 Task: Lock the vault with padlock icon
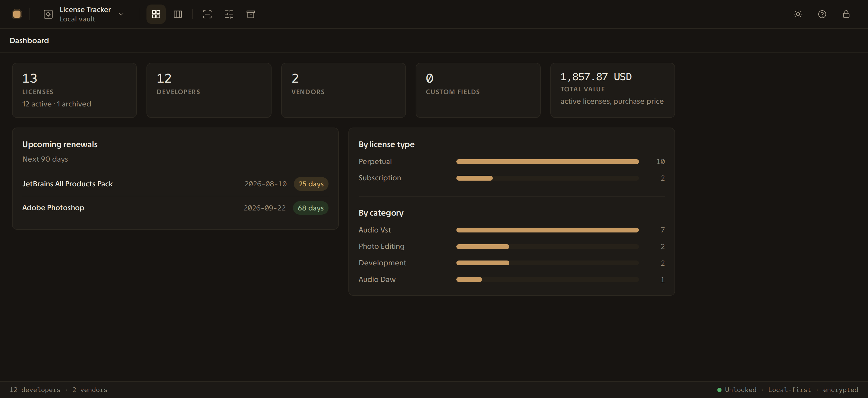846,14
